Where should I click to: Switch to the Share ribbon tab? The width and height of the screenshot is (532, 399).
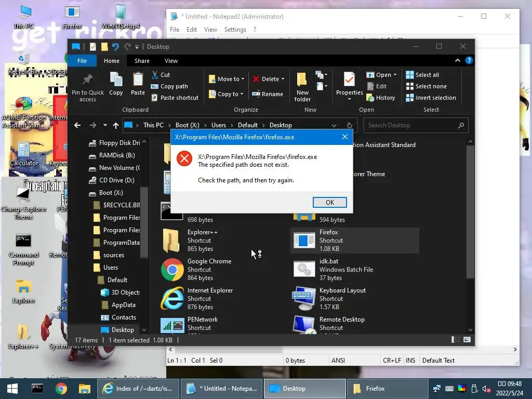pyautogui.click(x=142, y=61)
